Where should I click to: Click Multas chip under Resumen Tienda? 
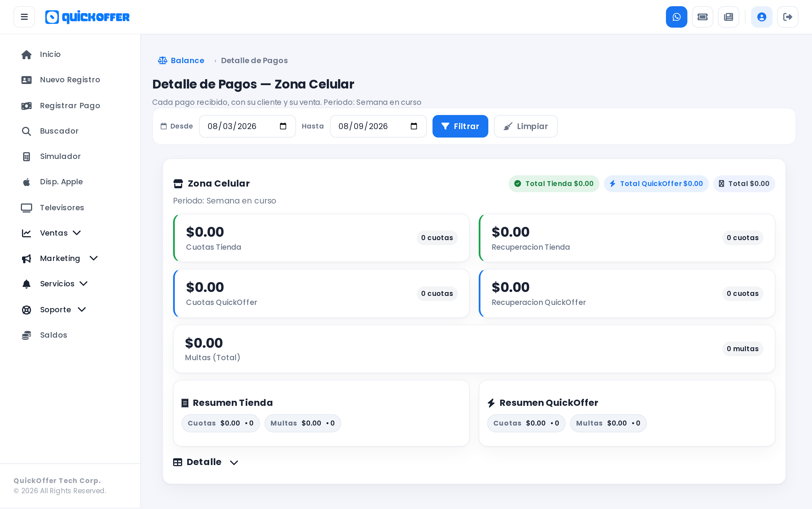coord(303,423)
